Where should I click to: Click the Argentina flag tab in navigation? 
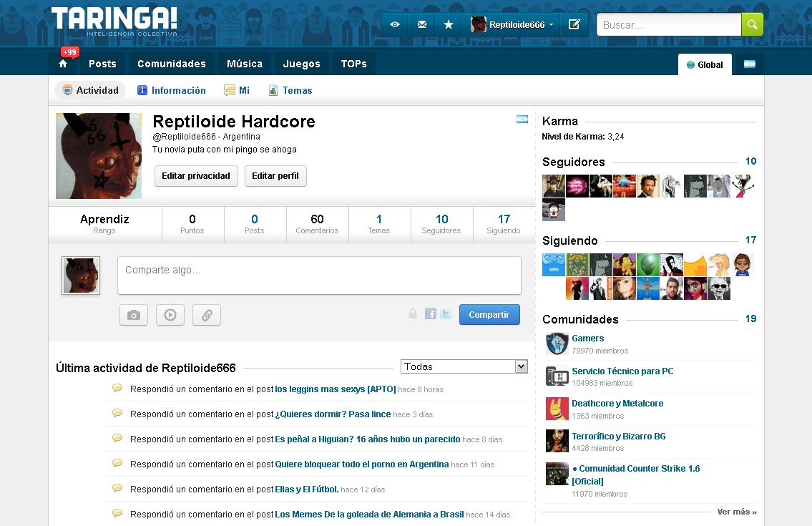(x=749, y=64)
